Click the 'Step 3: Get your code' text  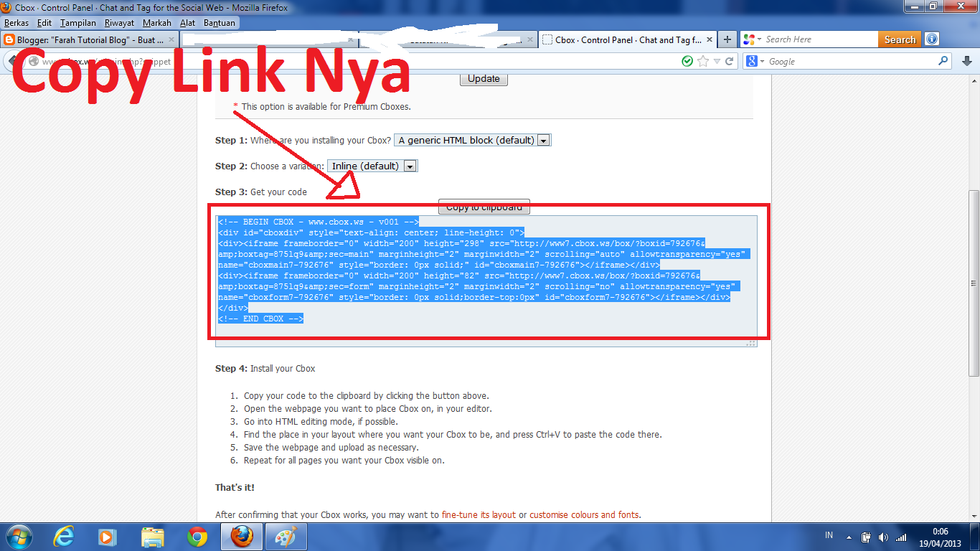click(261, 192)
